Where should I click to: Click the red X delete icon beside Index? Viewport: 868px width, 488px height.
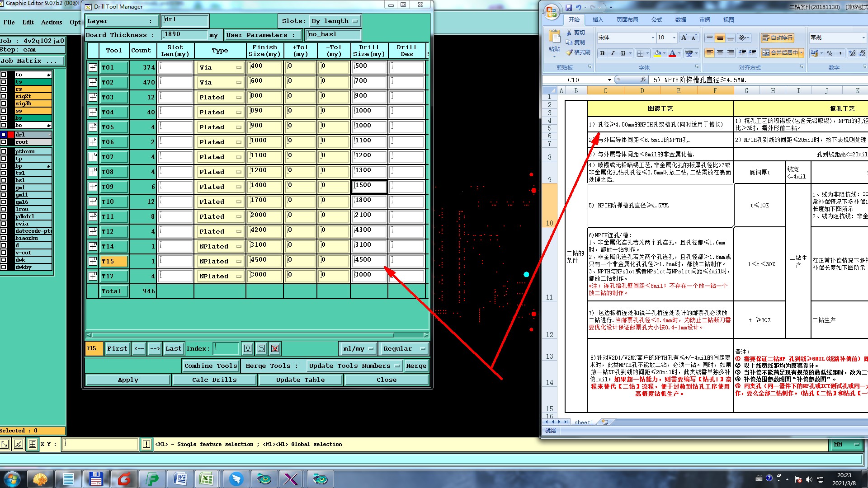pyautogui.click(x=275, y=348)
